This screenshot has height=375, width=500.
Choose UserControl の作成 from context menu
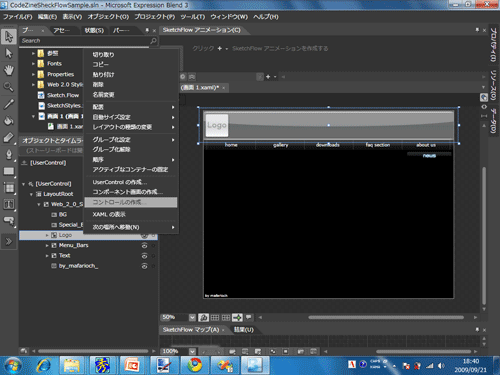(x=131, y=182)
